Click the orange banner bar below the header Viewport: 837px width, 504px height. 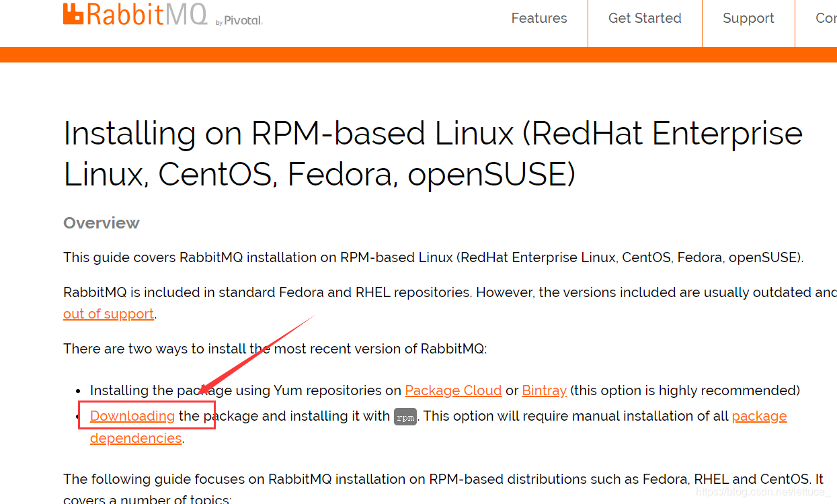418,53
